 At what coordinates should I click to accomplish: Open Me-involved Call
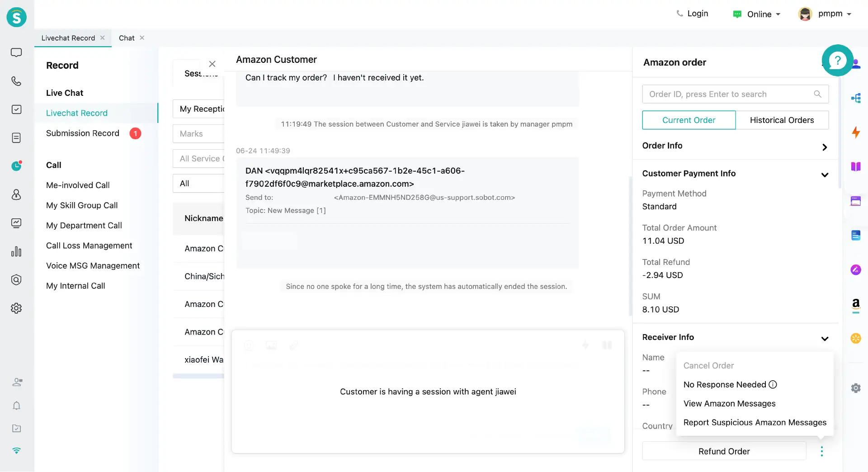[78, 185]
